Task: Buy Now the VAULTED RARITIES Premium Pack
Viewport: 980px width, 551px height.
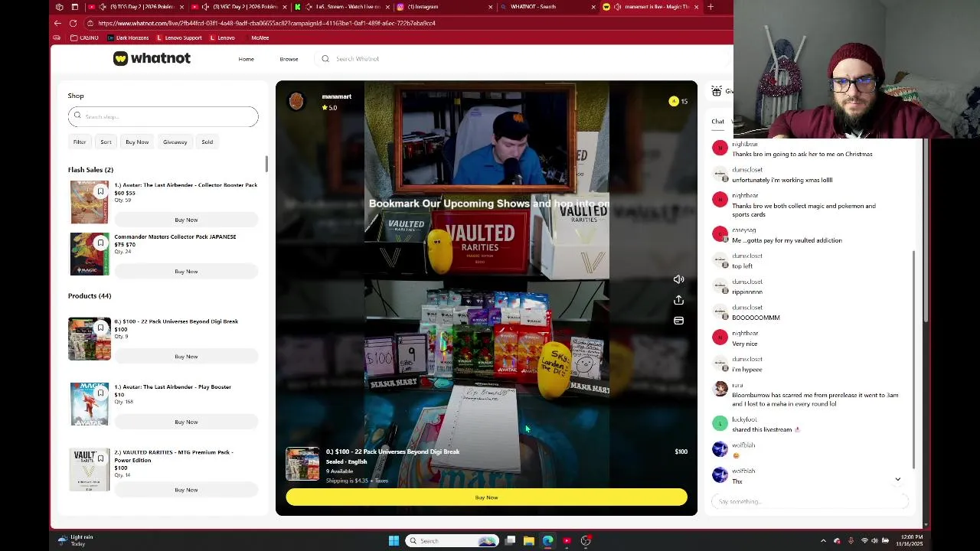Action: 186,490
